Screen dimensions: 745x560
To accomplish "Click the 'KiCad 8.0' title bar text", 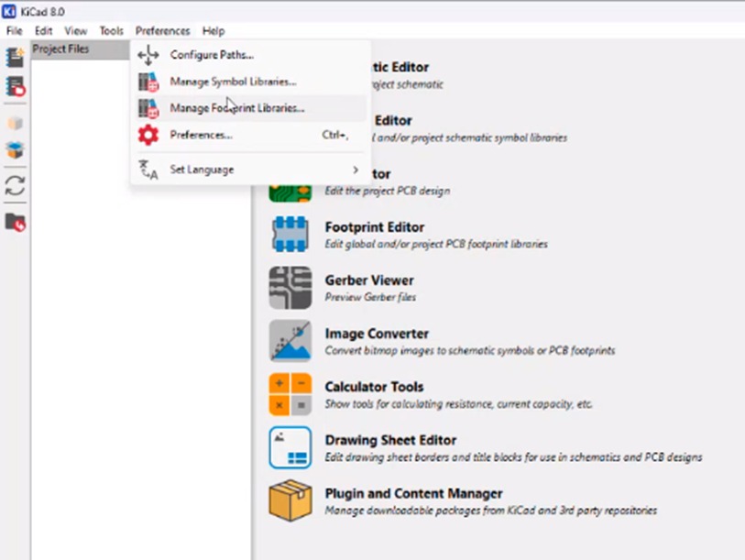I will [x=43, y=11].
